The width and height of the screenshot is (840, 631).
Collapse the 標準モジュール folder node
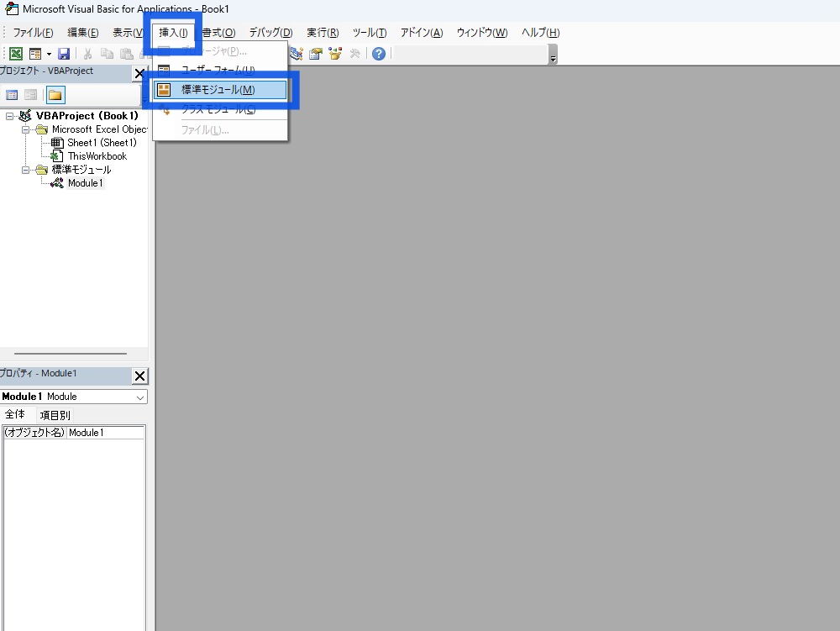[26, 170]
